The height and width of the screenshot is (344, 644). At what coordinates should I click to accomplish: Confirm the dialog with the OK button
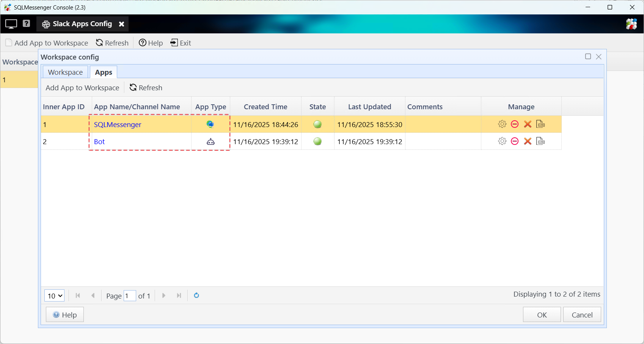(542, 314)
